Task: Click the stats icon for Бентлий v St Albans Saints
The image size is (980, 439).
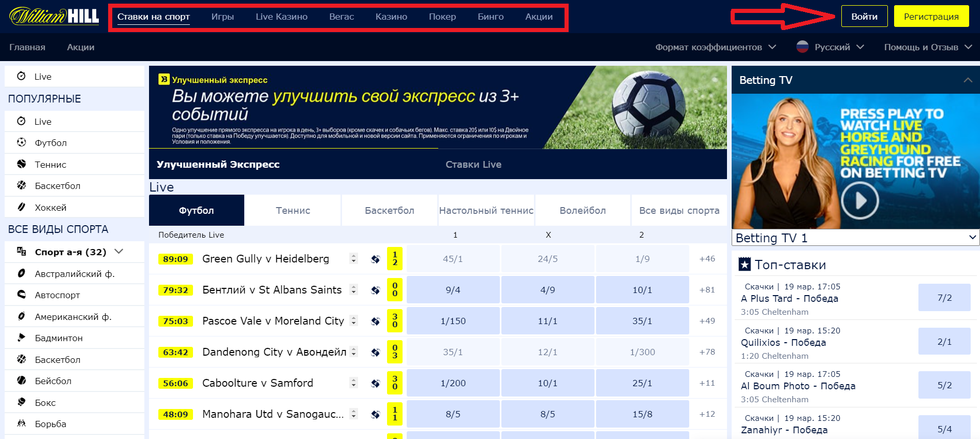Action: point(376,290)
